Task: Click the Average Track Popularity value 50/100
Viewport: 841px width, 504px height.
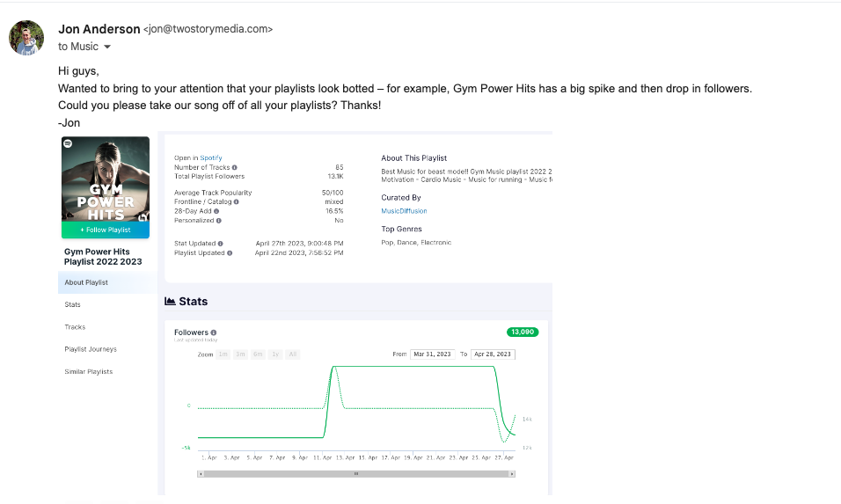Action: tap(333, 193)
